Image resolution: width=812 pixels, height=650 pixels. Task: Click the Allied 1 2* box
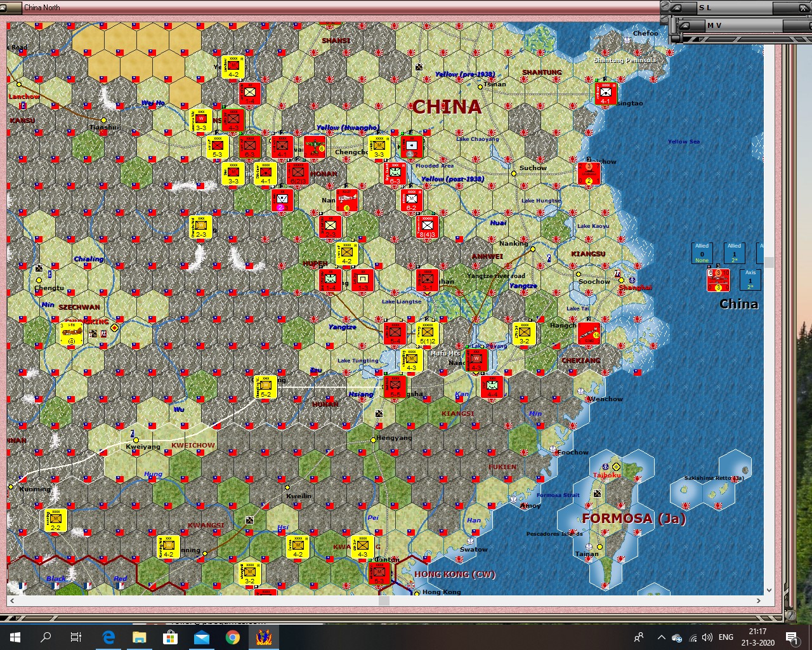(734, 253)
